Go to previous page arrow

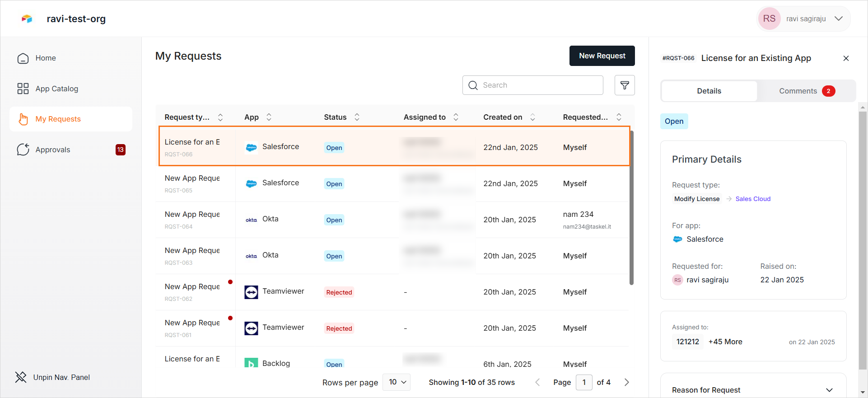pyautogui.click(x=537, y=382)
